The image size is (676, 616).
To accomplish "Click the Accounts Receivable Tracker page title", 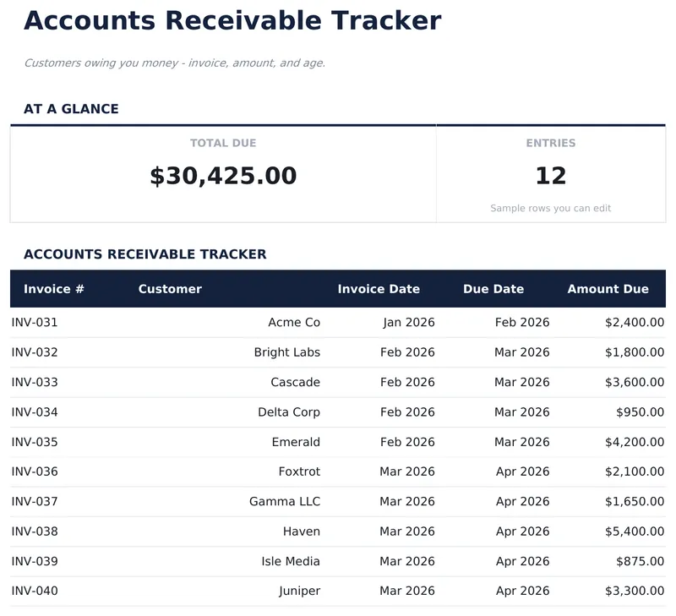I will [232, 21].
